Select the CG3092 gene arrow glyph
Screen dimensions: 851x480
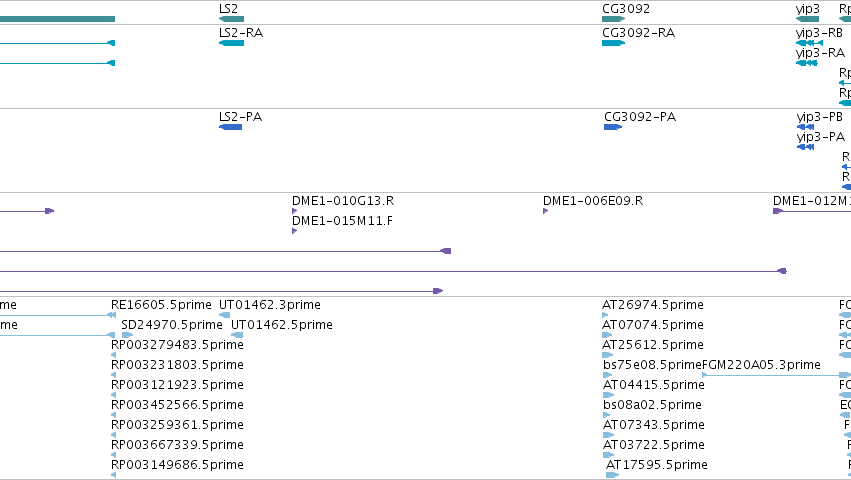613,19
